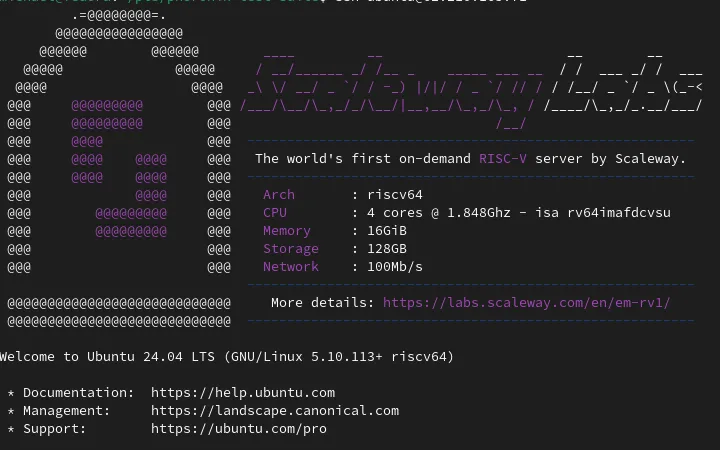This screenshot has width=720, height=450.
Task: Open the help.ubuntu.com documentation link
Action: click(243, 393)
